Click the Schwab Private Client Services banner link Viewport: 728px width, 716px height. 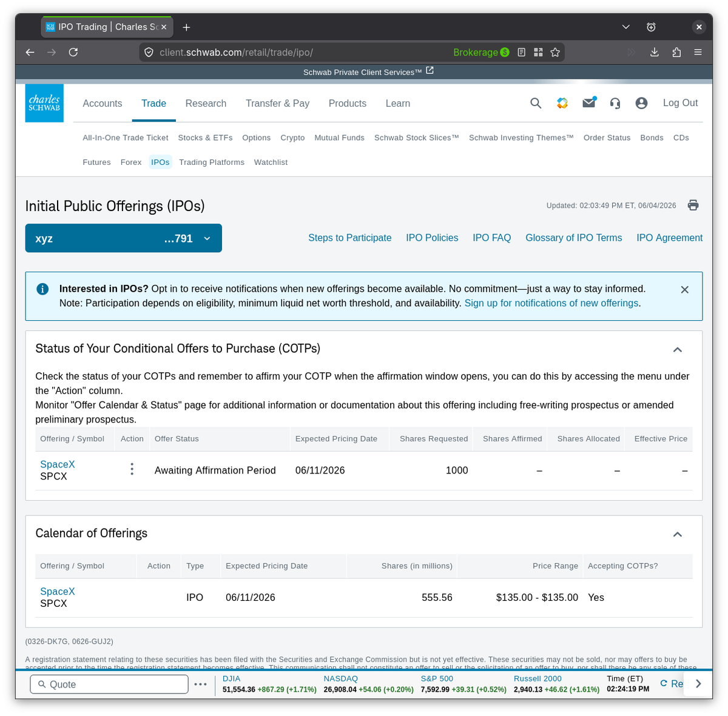click(x=363, y=72)
